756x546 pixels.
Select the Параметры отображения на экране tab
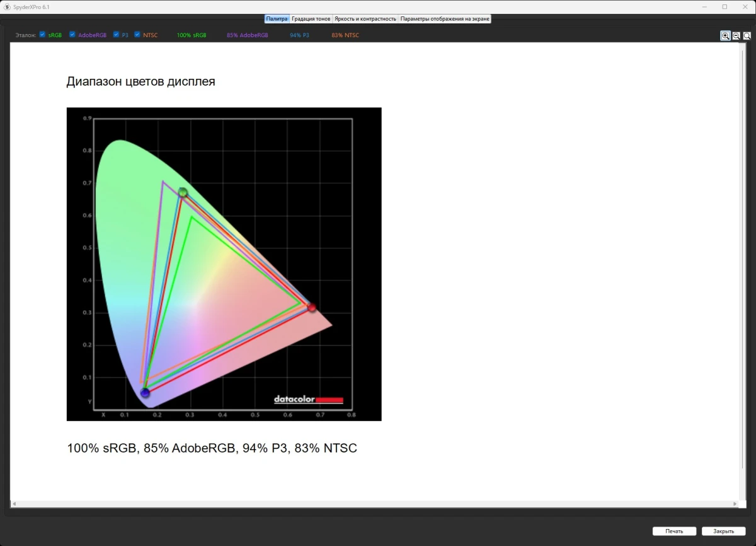[445, 19]
